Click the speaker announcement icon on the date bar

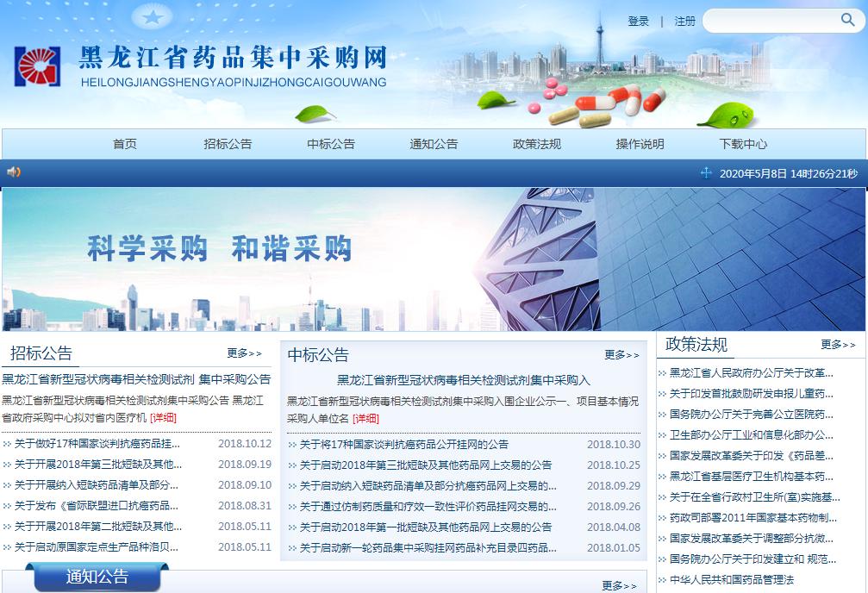pyautogui.click(x=13, y=172)
